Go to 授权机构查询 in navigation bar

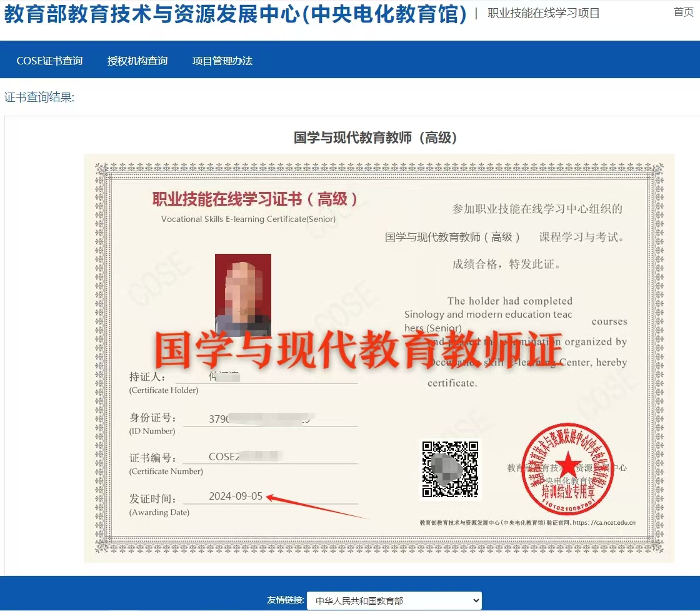click(137, 61)
